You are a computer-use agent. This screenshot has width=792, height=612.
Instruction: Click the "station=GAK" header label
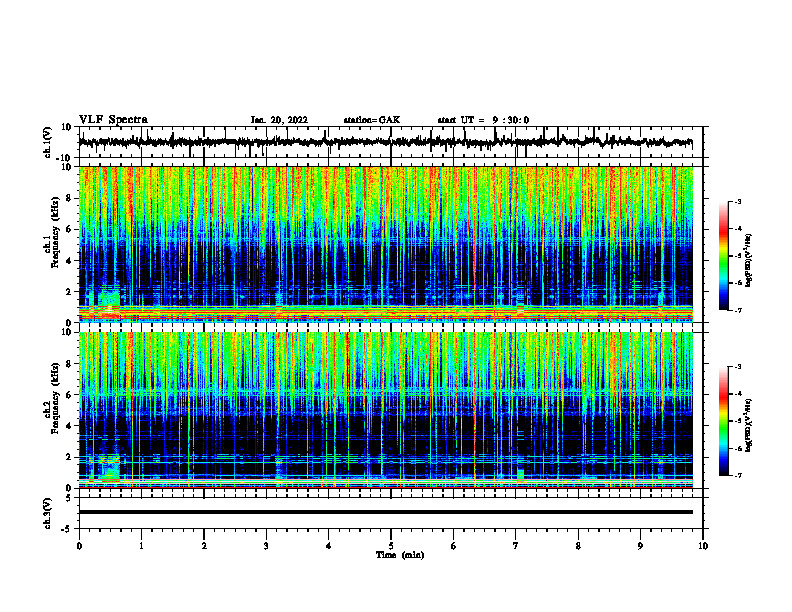(372, 120)
